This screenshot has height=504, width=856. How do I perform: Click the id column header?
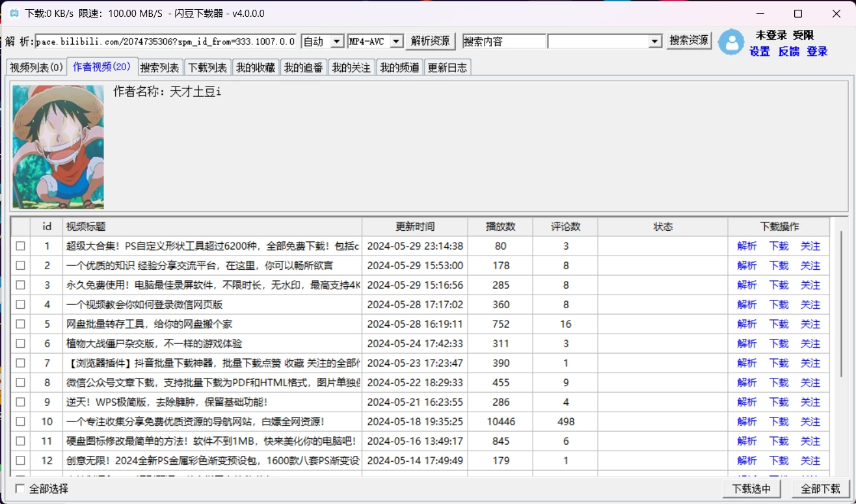coord(47,226)
